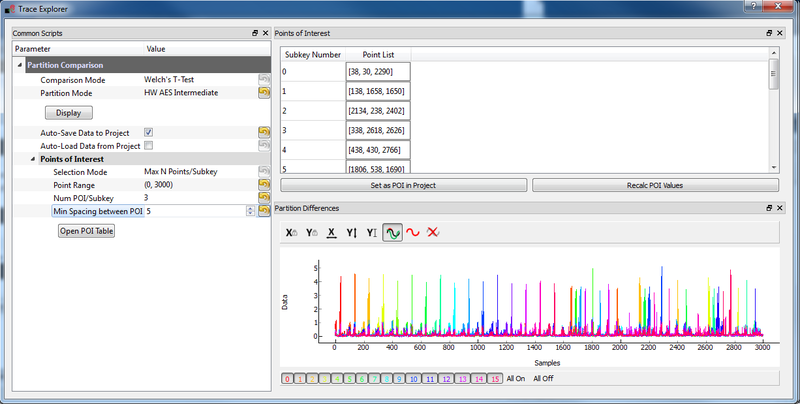Toggle subkey 1 trace visibility

click(300, 379)
